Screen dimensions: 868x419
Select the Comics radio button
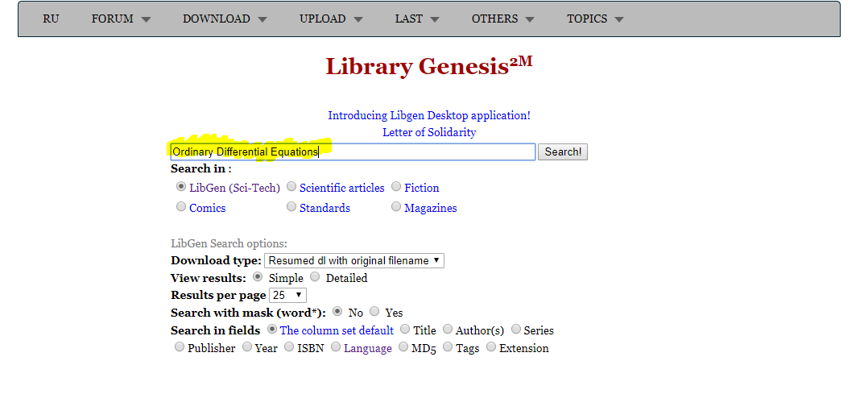tap(181, 207)
